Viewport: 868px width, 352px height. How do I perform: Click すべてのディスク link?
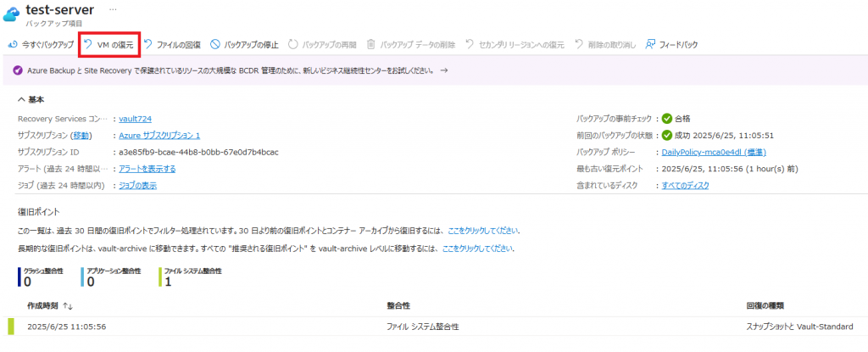coord(685,186)
